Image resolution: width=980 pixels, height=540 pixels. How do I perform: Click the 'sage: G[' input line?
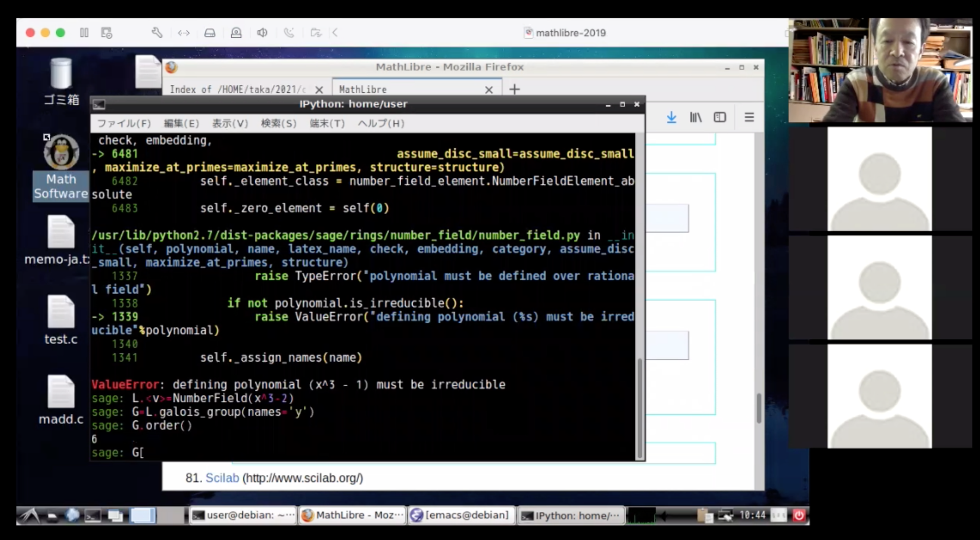click(x=118, y=453)
